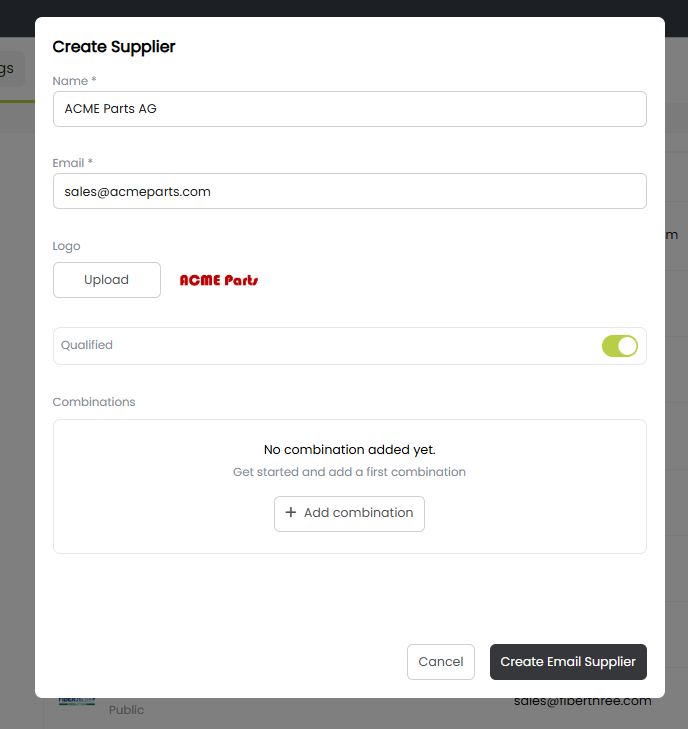Click the Public label below the dialog
This screenshot has width=688, height=729.
pyautogui.click(x=126, y=710)
